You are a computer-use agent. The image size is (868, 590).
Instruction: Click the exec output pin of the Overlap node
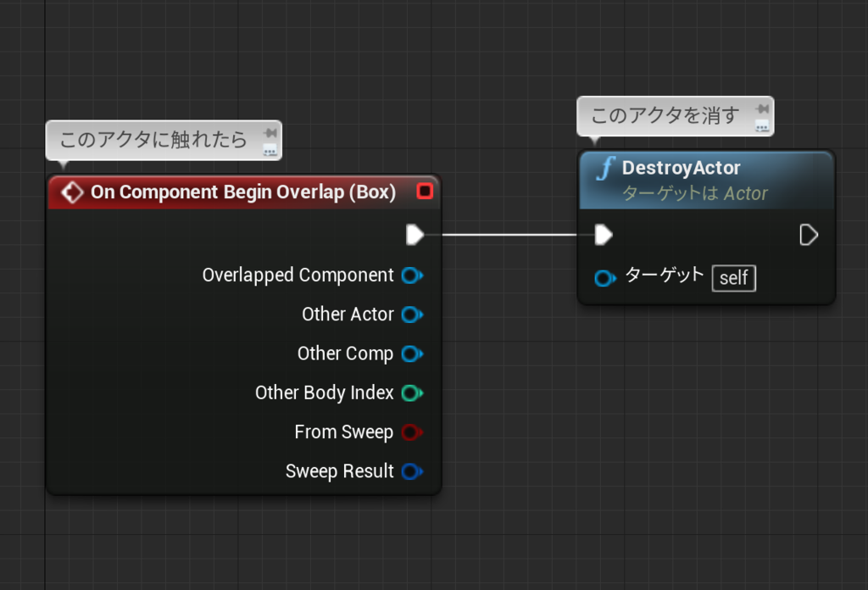pos(415,235)
